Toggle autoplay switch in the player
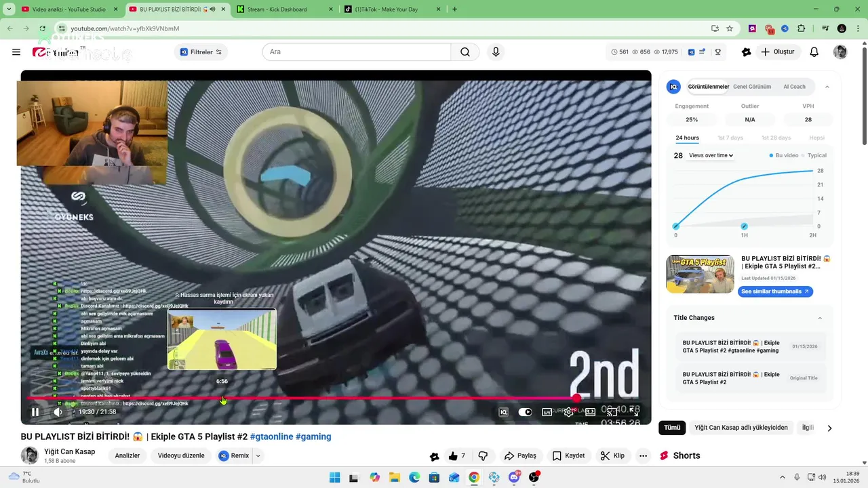The image size is (868, 488). click(526, 412)
